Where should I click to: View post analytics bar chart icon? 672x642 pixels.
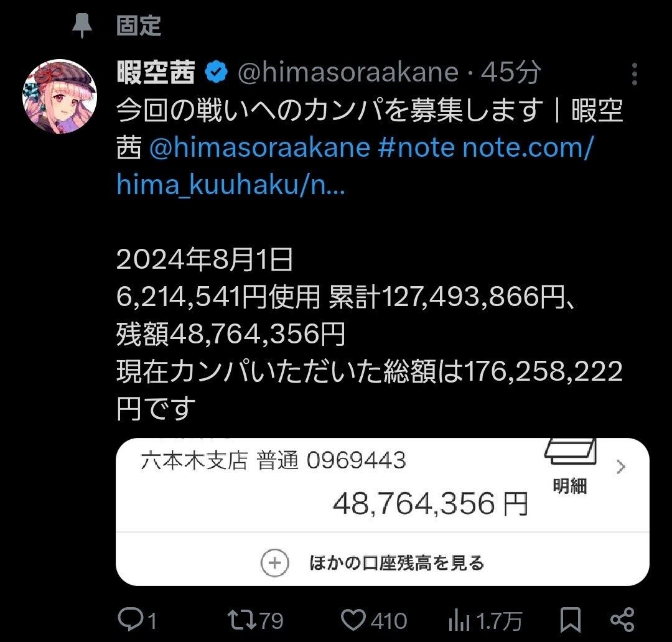click(459, 620)
